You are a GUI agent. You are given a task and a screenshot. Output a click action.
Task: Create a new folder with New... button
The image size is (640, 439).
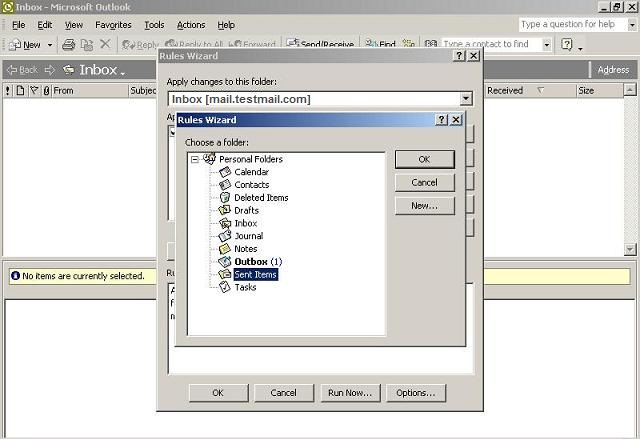click(x=424, y=206)
